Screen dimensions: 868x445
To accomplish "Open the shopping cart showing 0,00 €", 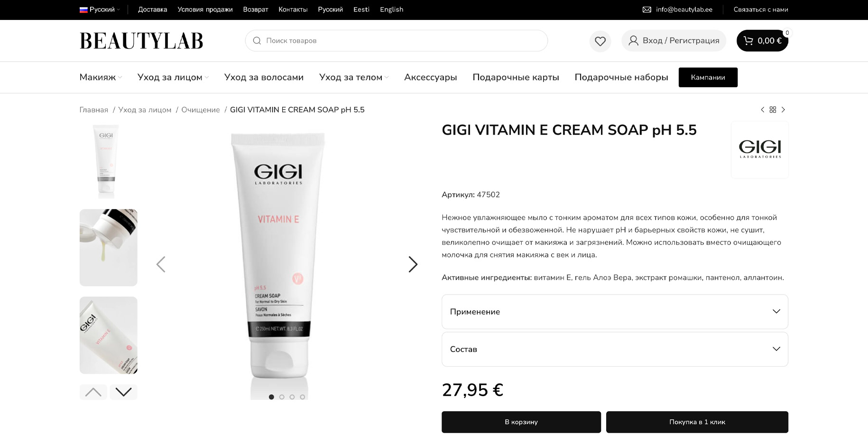I will tap(762, 41).
